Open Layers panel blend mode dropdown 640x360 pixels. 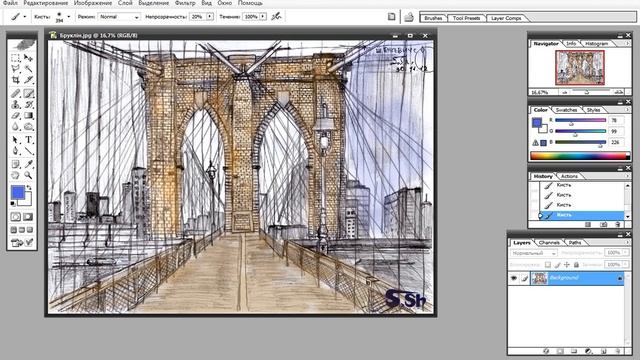tap(533, 253)
